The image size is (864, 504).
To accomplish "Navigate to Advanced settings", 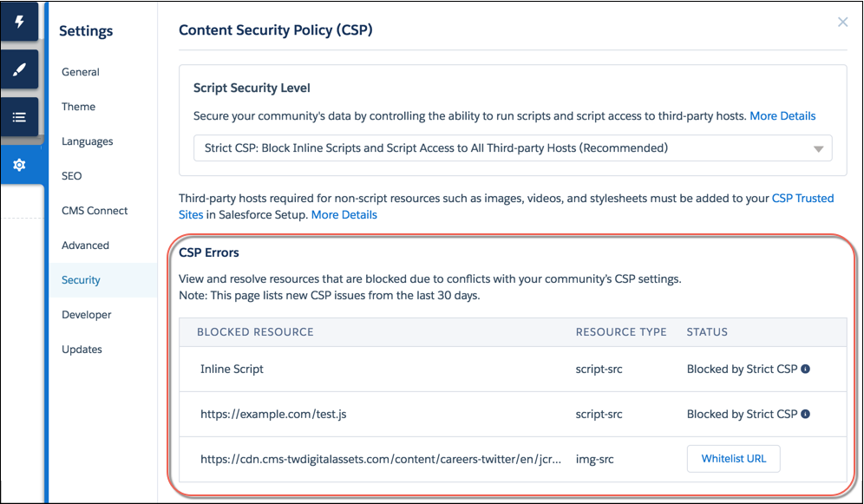I will coord(85,245).
